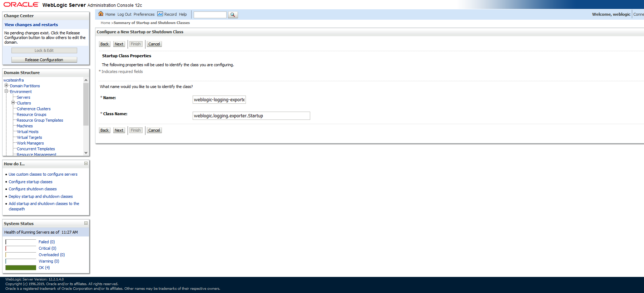The height and width of the screenshot is (293, 644).
Task: Click the bottom Back button
Action: (x=104, y=130)
